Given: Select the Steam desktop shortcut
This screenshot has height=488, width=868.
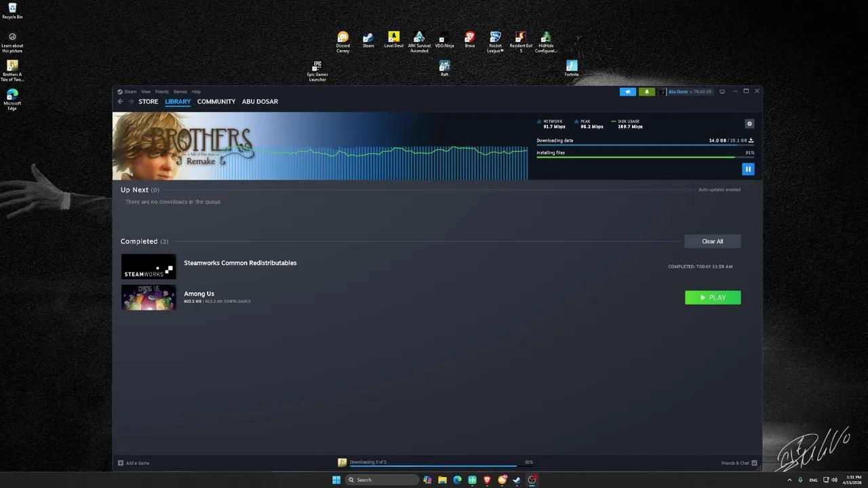Looking at the screenshot, I should pos(368,39).
